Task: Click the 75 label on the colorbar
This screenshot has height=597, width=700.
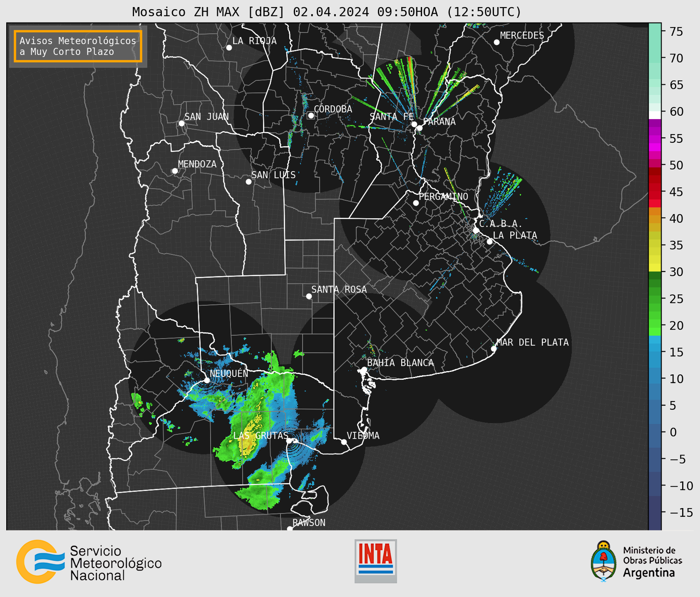Action: pos(676,32)
